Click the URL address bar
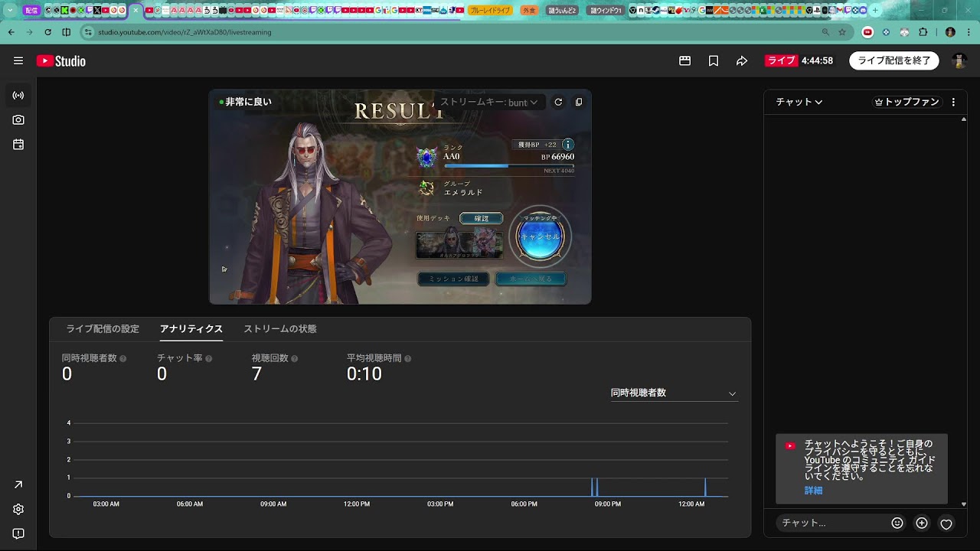 [x=452, y=32]
